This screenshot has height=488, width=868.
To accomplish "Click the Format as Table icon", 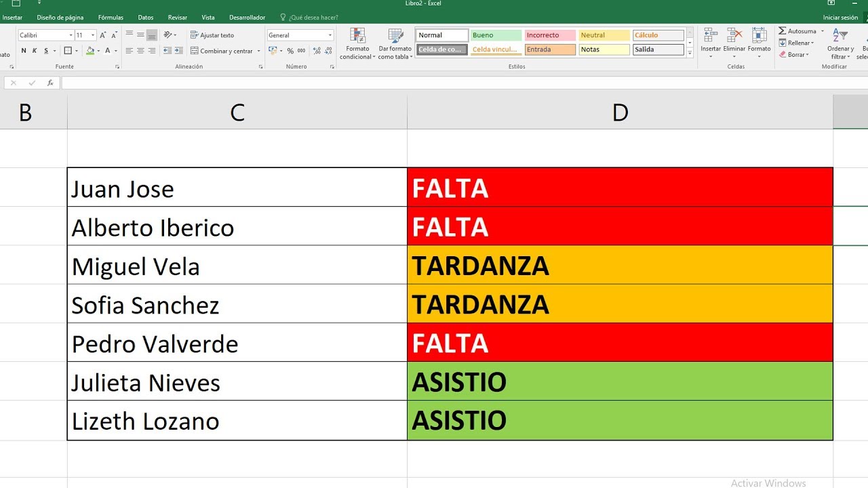I will pyautogui.click(x=395, y=37).
